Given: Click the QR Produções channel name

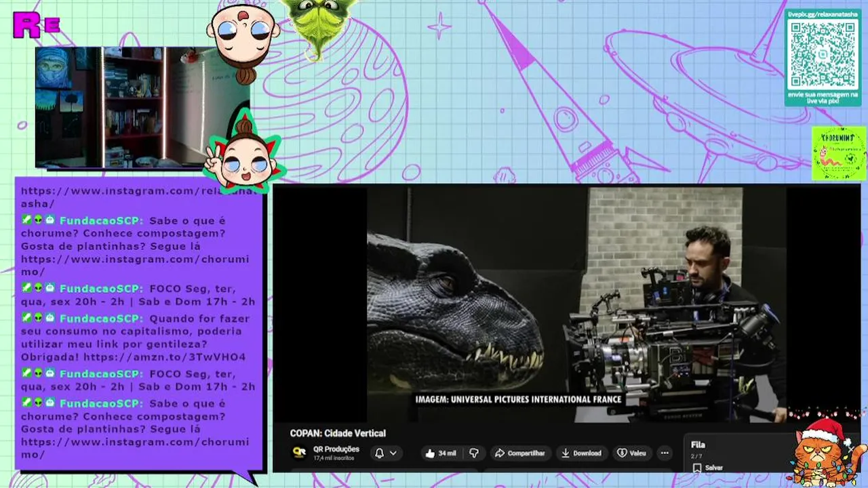Looking at the screenshot, I should tap(336, 449).
